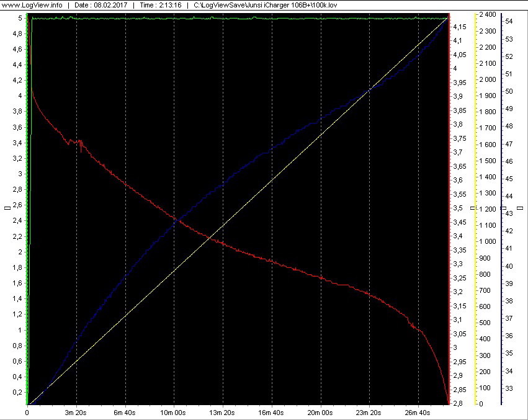
Task: Click the 23m 20s time axis marker
Action: tap(369, 412)
